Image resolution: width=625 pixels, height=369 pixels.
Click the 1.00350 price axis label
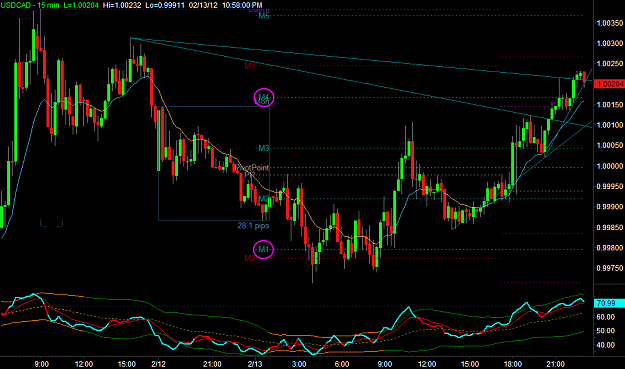coord(610,23)
